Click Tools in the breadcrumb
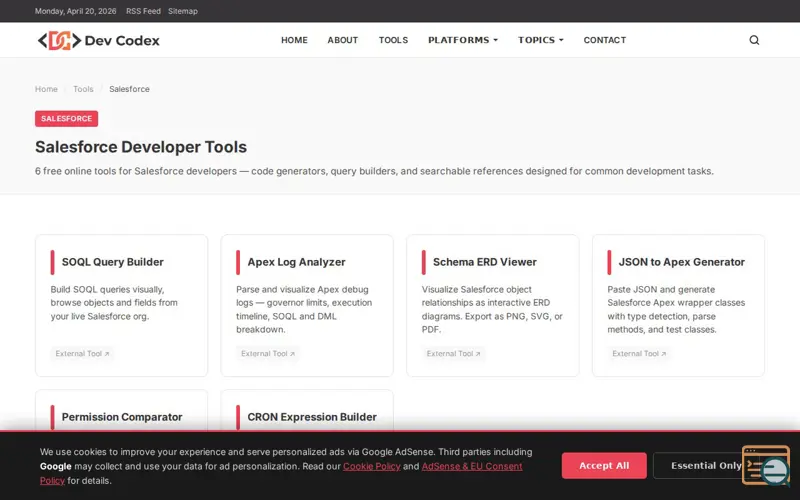This screenshot has height=500, width=800. [x=83, y=89]
